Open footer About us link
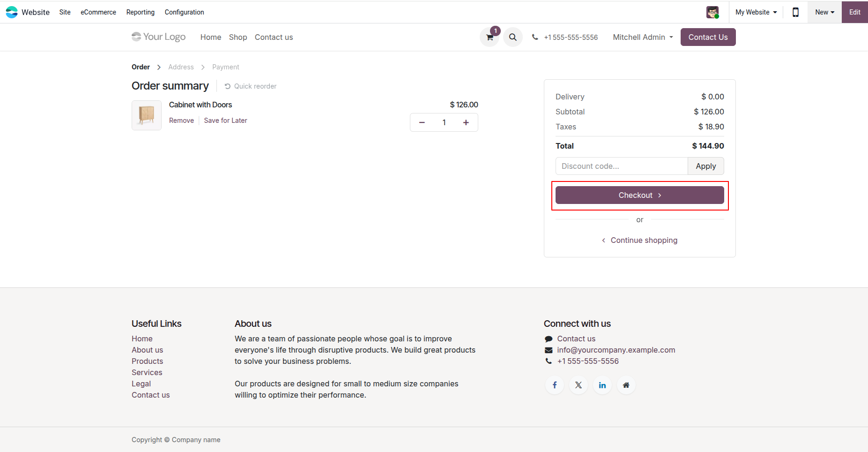Screen dimensions: 868x452 point(147,350)
